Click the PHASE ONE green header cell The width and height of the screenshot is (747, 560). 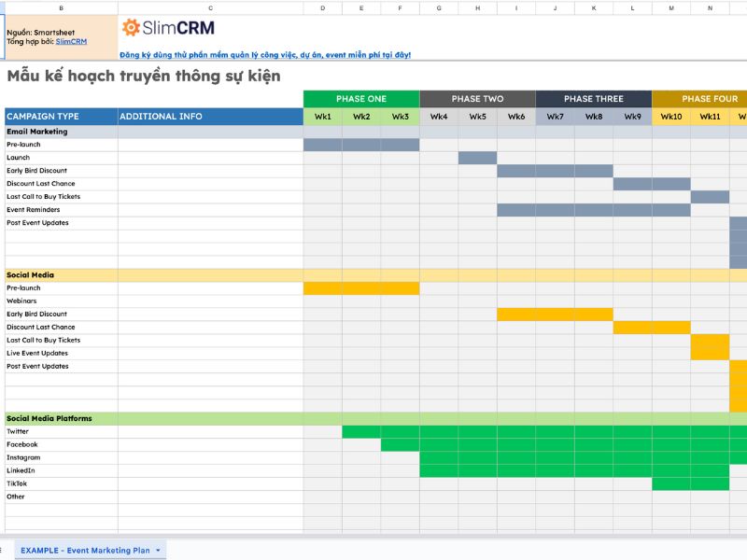tap(361, 99)
